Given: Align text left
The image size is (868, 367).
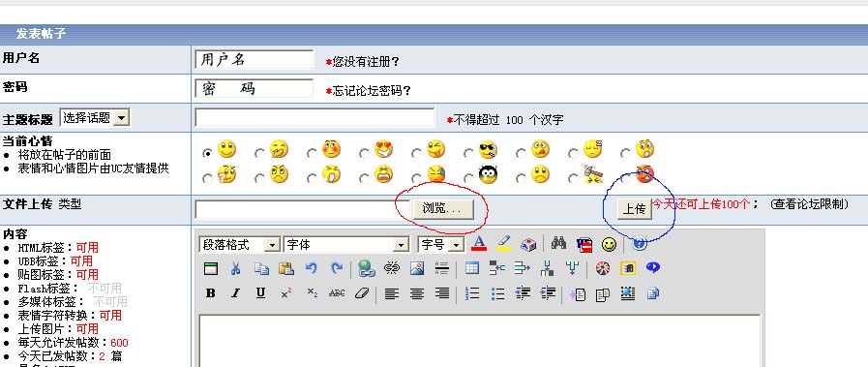Looking at the screenshot, I should [x=391, y=294].
